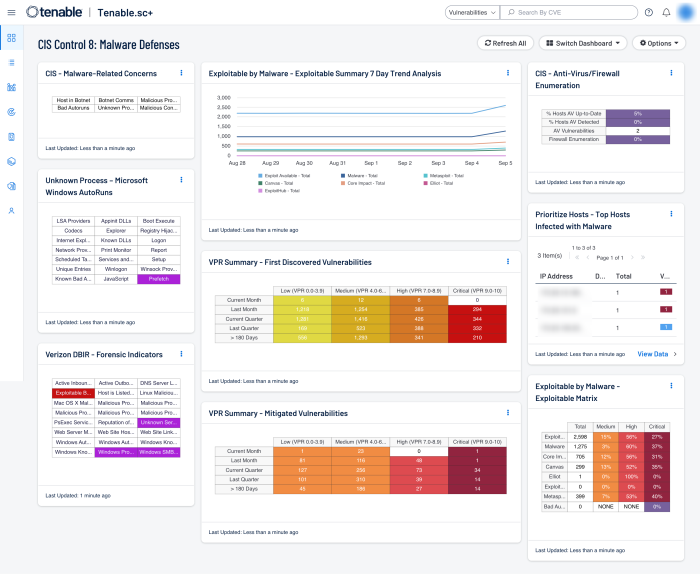Click Exploitable Matrix Malware total 1,276
This screenshot has height=574, width=700.
click(x=580, y=447)
